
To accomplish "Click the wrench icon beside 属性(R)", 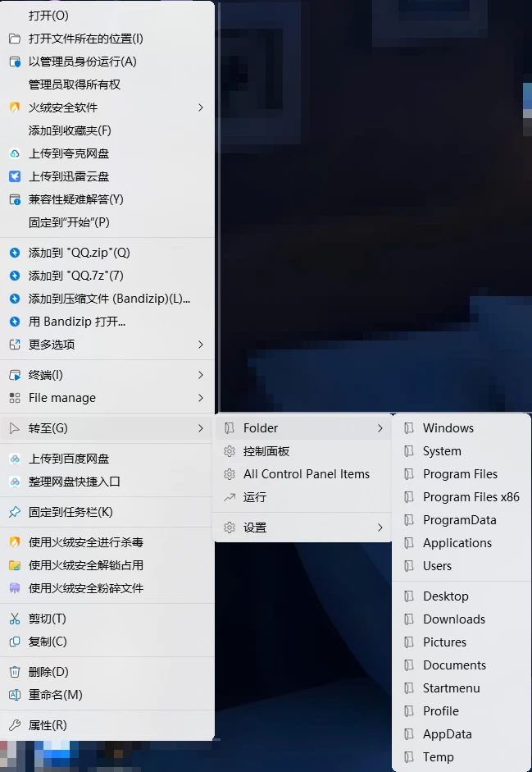I will pyautogui.click(x=15, y=725).
